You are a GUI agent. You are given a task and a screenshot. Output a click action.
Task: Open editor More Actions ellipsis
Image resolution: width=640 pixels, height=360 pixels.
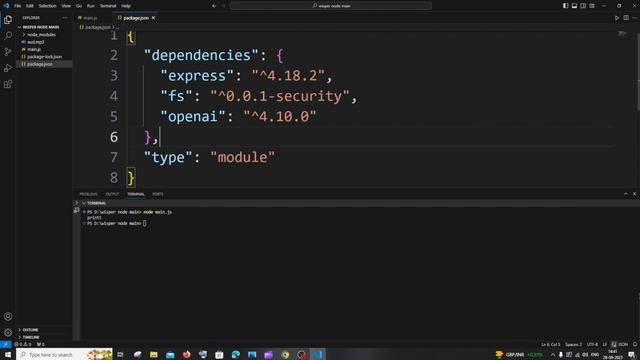(x=634, y=18)
